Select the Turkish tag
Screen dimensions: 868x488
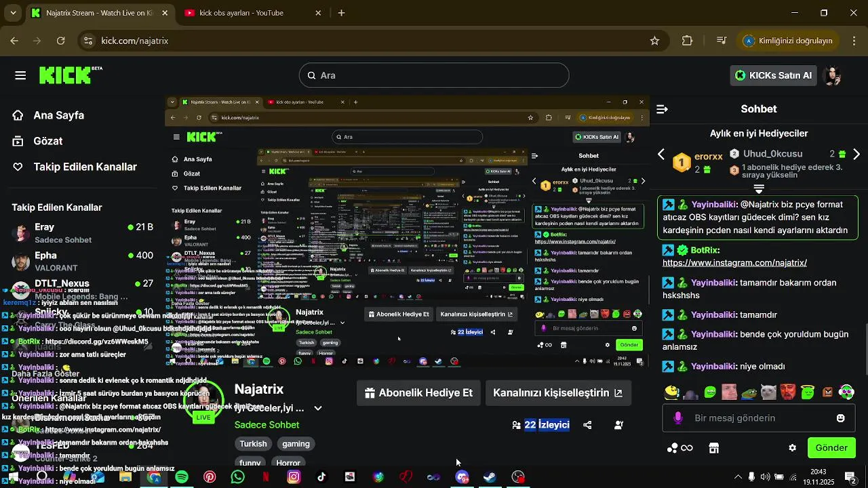253,444
